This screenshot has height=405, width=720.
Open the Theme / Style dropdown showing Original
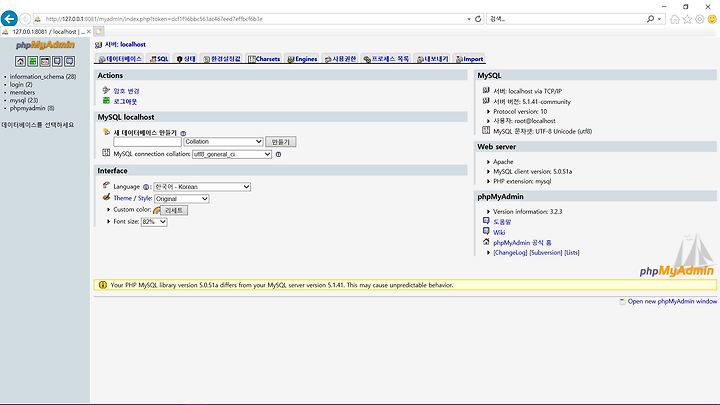coord(182,199)
